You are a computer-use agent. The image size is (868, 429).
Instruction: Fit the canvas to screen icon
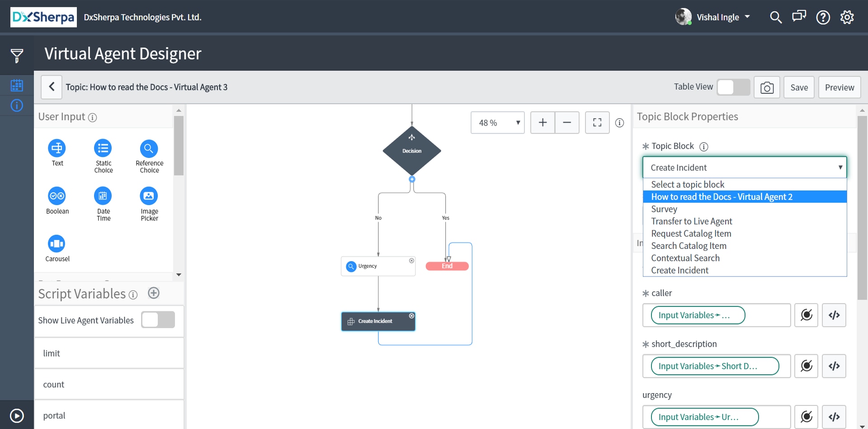tap(597, 123)
